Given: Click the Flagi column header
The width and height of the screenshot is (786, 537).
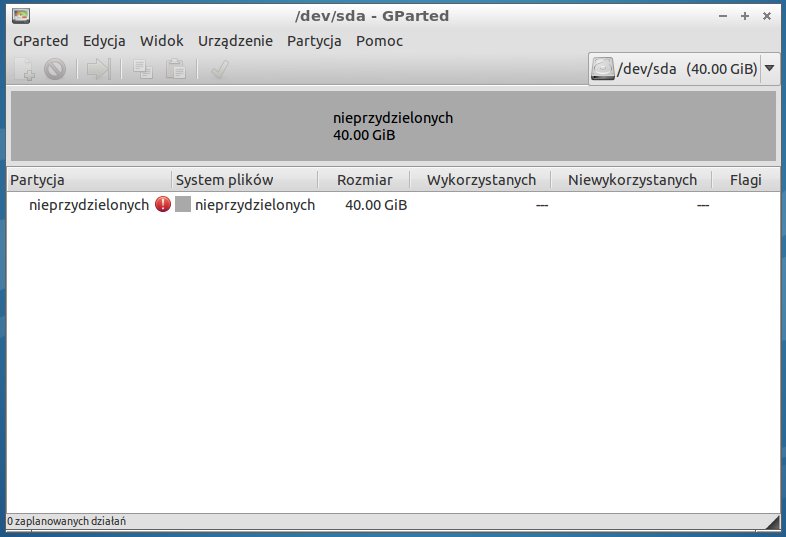Looking at the screenshot, I should coord(746,180).
